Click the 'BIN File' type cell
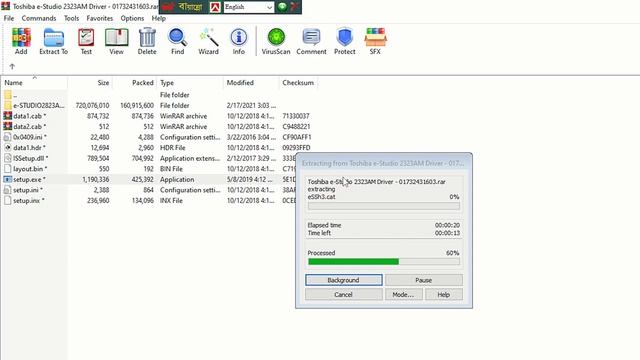Screen dimensions: 640x360 [x=171, y=169]
